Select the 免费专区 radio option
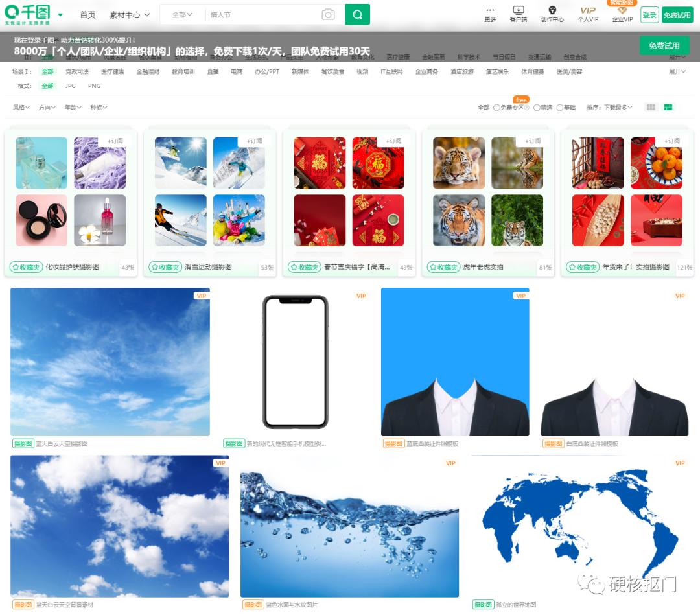Image resolution: width=700 pixels, height=615 pixels. (496, 108)
